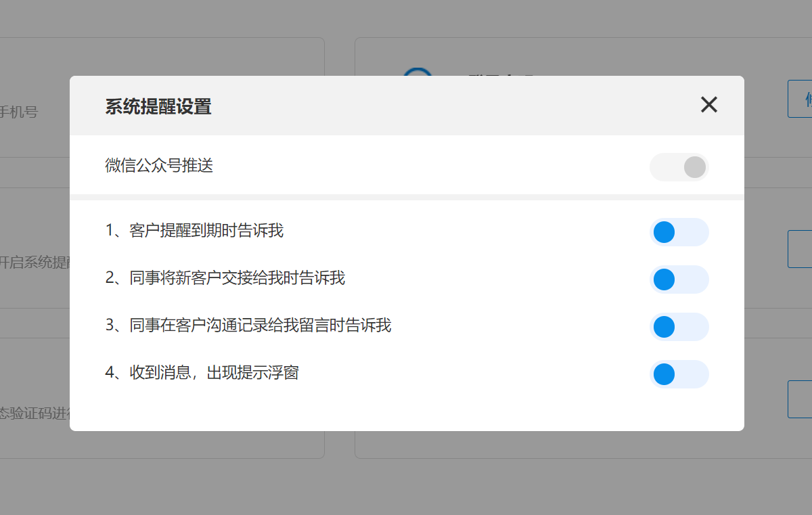Image resolution: width=812 pixels, height=515 pixels.
Task: Click the 开启系统提醒 text behind the dialog
Action: coord(34,263)
